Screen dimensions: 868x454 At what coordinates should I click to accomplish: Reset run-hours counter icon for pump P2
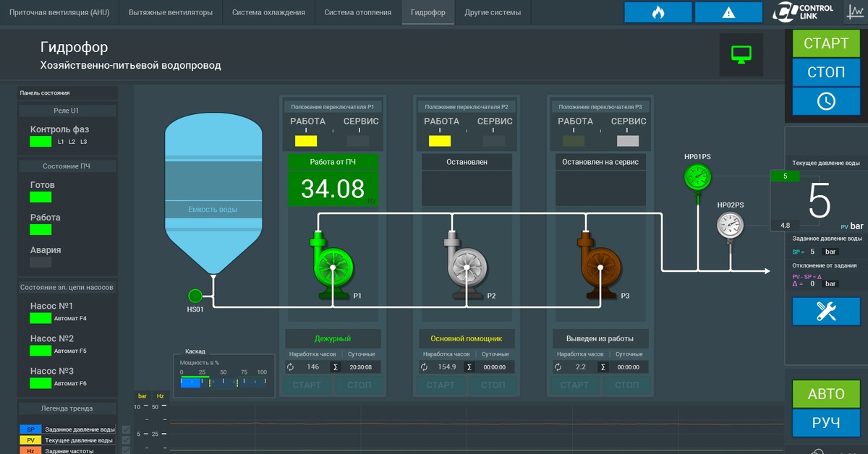[x=425, y=367]
